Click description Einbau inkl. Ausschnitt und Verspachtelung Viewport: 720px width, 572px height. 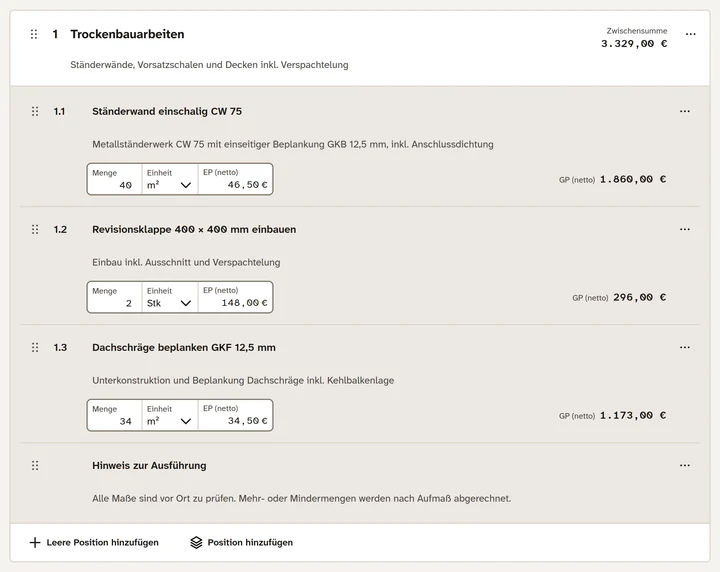pyautogui.click(x=186, y=262)
